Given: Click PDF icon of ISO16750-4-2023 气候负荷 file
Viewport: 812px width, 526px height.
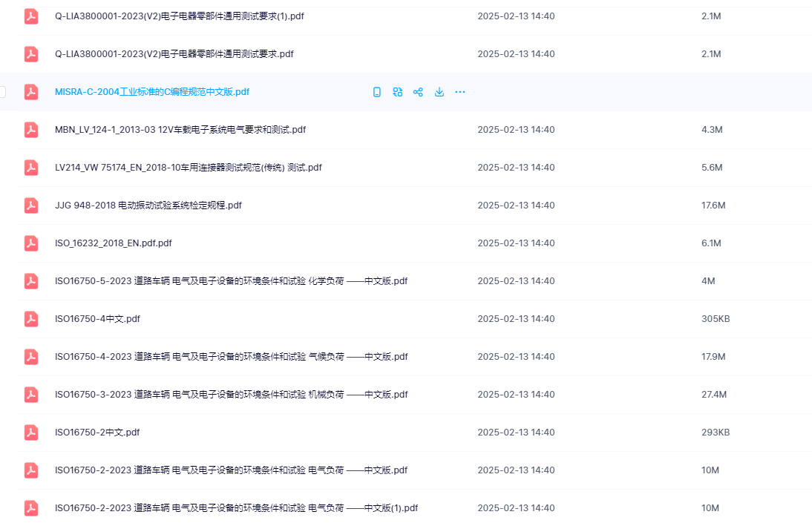Looking at the screenshot, I should pyautogui.click(x=31, y=357).
